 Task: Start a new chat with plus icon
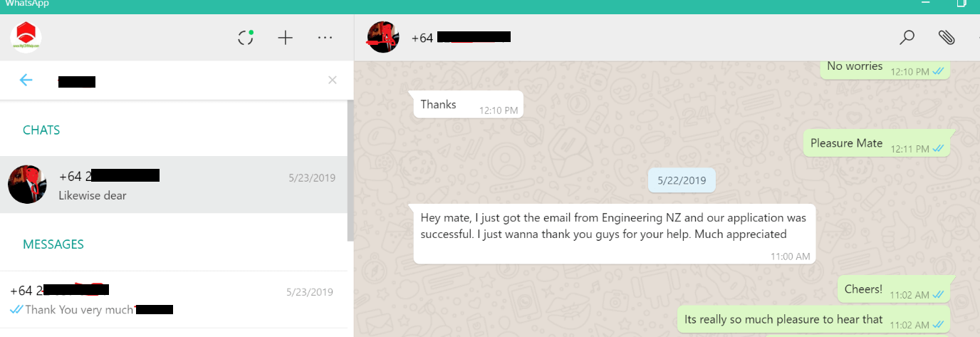pos(286,38)
